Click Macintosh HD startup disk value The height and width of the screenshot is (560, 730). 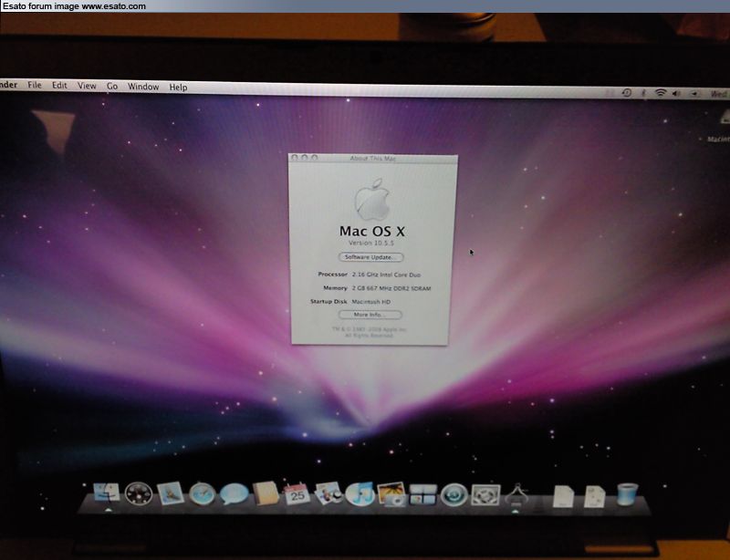click(x=371, y=302)
